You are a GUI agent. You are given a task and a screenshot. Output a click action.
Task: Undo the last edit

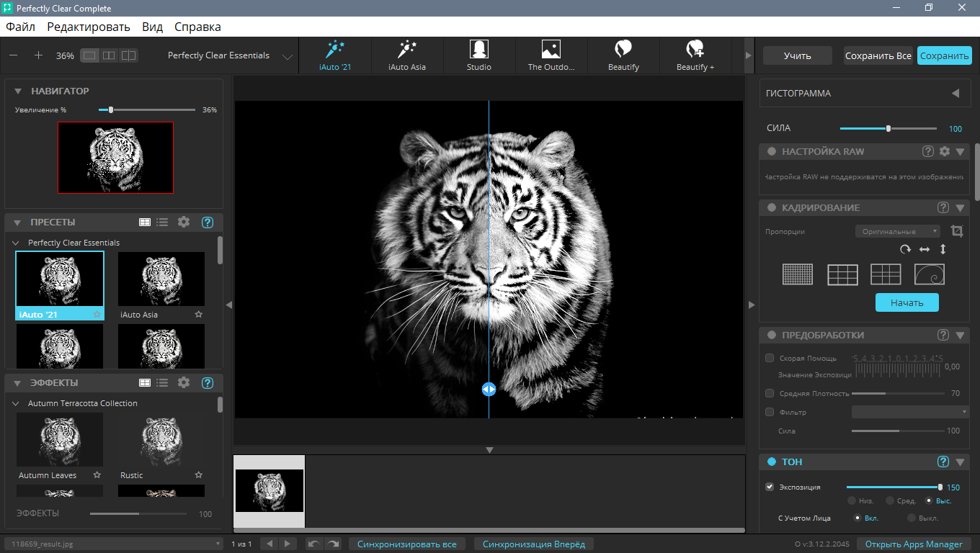tap(314, 544)
